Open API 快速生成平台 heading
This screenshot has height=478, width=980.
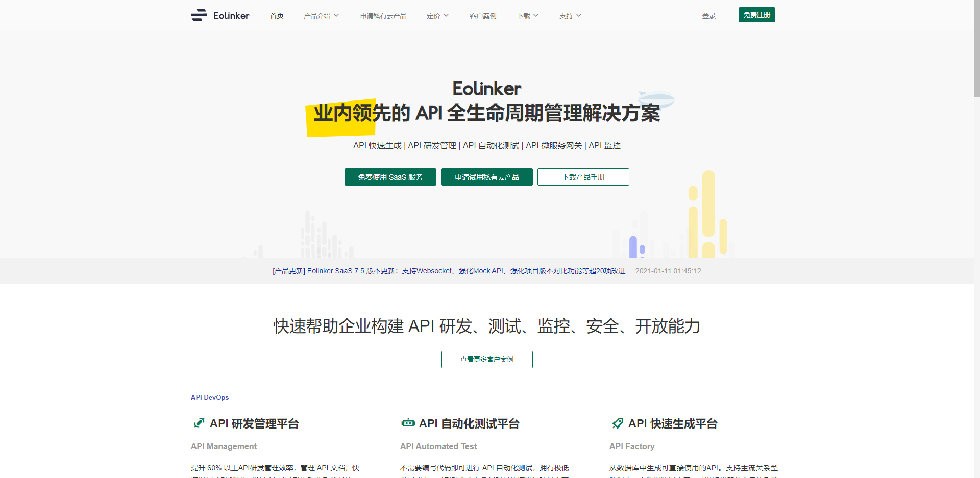pyautogui.click(x=673, y=423)
